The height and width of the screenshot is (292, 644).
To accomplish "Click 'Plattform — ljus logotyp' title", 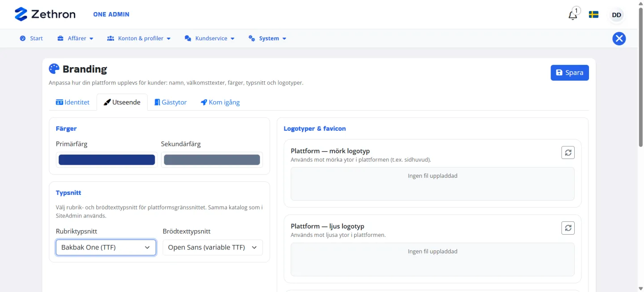I will 327,226.
